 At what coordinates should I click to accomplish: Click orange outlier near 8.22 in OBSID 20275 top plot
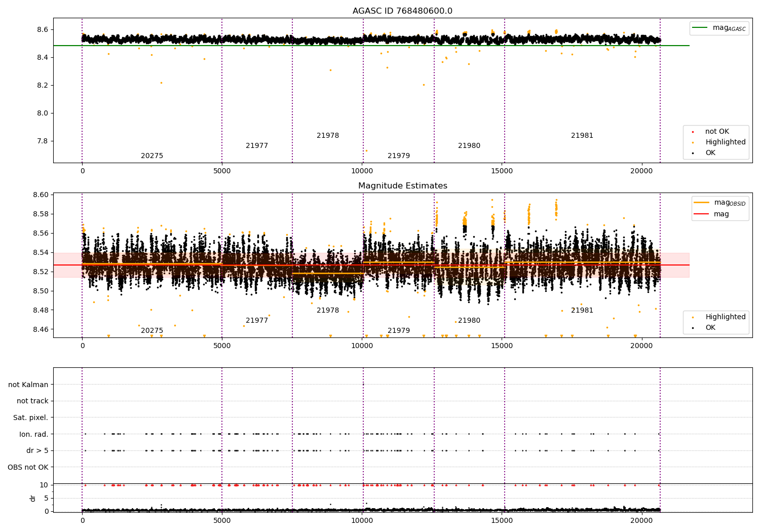(161, 83)
